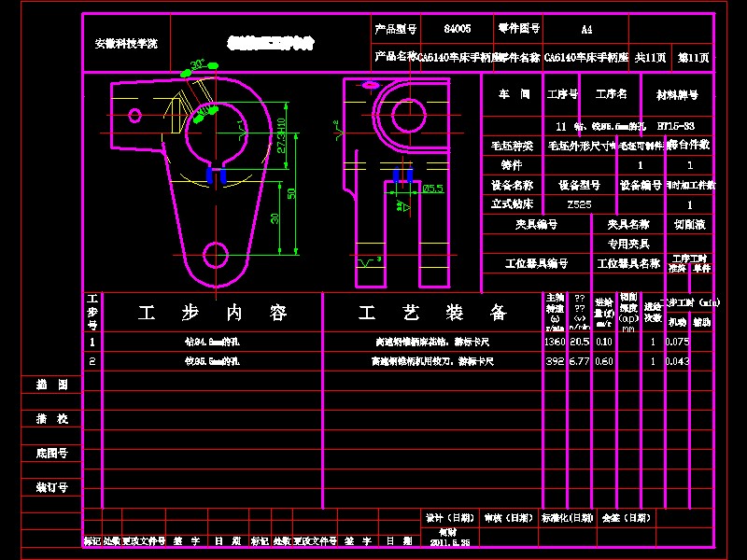
Task: Click the 工位器具名称 label
Action: (x=628, y=263)
